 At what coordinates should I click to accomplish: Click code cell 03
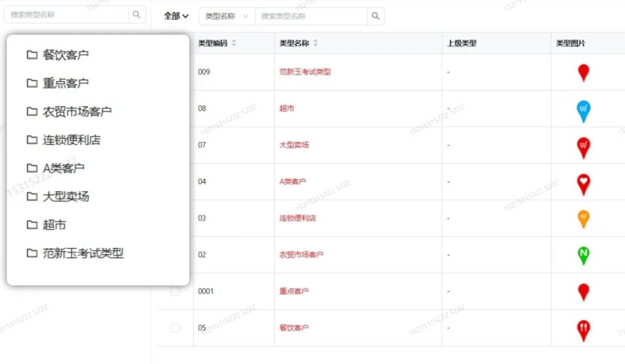(x=202, y=219)
